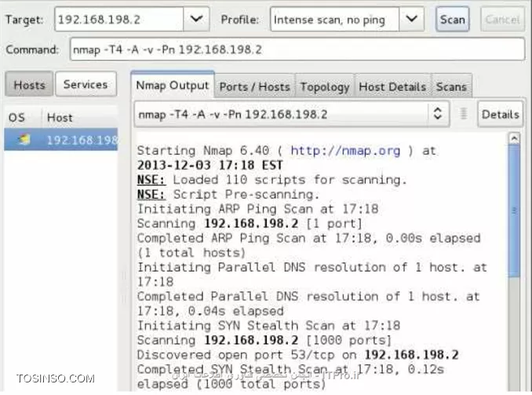
Task: Click "Discovered open port 53/tcp" line
Action: [x=298, y=355]
